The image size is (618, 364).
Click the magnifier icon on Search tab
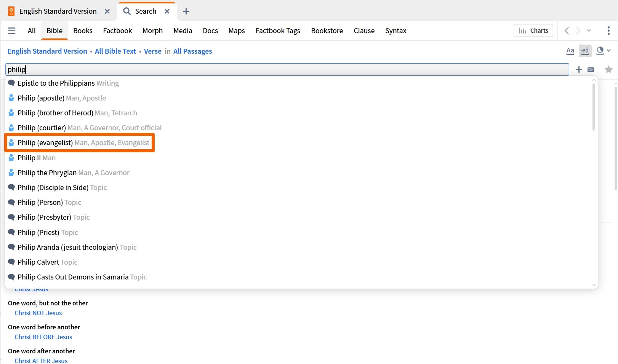click(127, 11)
